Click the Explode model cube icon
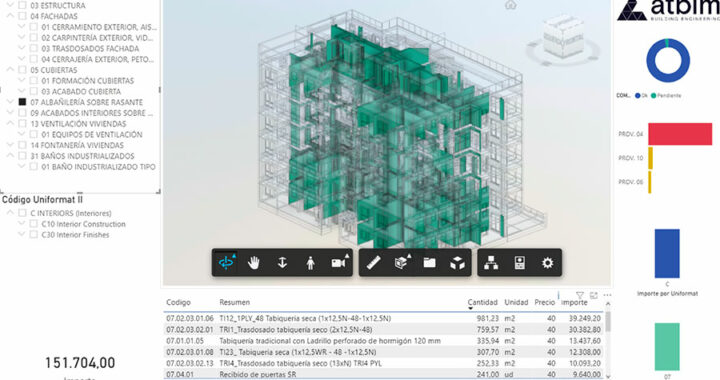 pyautogui.click(x=457, y=263)
